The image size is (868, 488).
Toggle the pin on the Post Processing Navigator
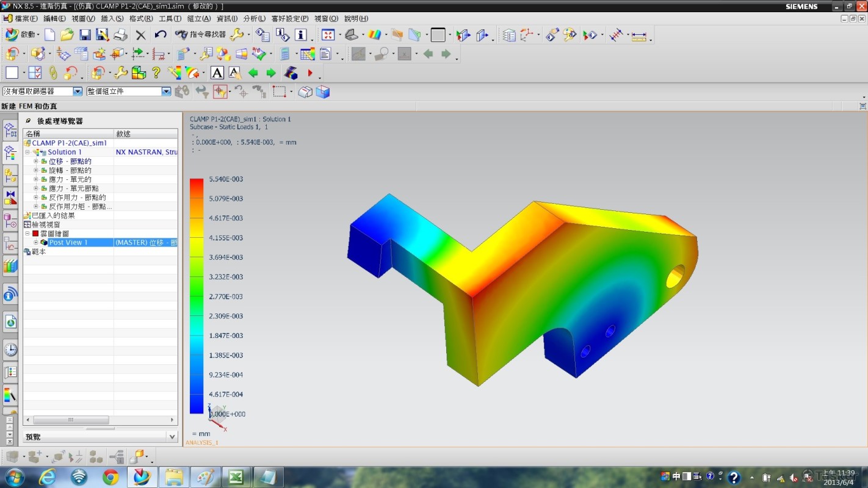(x=28, y=121)
